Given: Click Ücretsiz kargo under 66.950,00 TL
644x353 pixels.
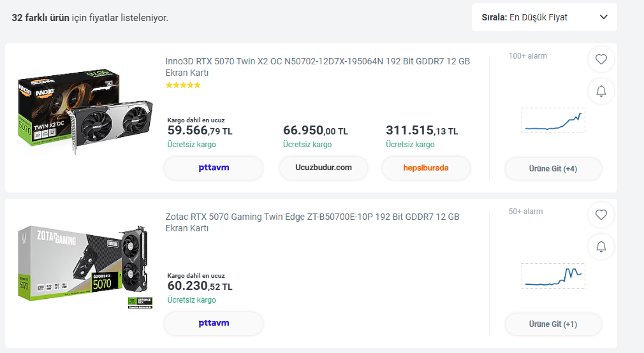Looking at the screenshot, I should tap(307, 145).
